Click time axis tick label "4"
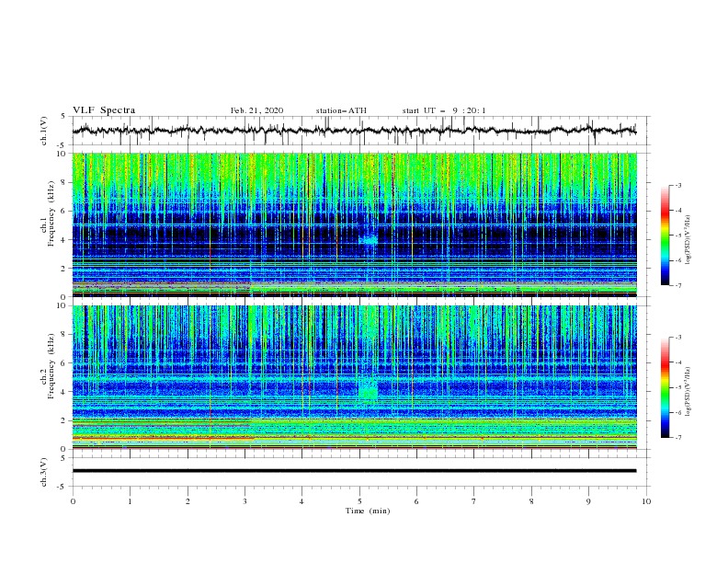Screen dimensions: 728x563 [x=301, y=501]
